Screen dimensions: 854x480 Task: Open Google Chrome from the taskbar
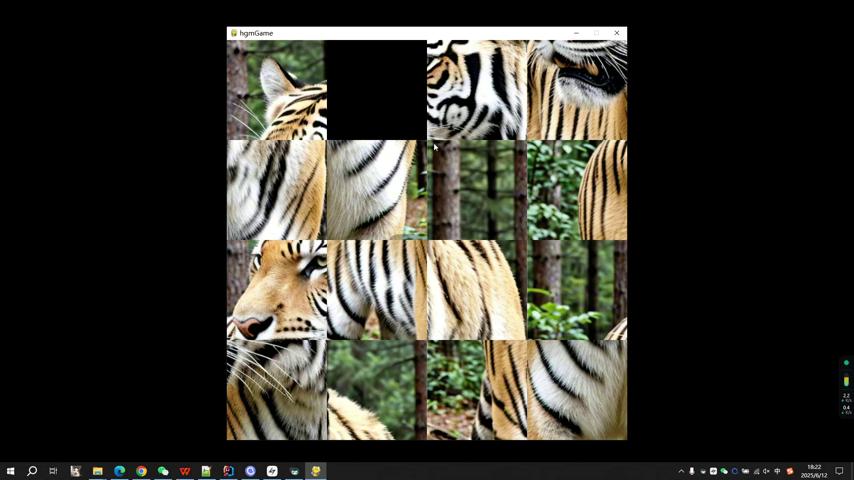pyautogui.click(x=141, y=471)
